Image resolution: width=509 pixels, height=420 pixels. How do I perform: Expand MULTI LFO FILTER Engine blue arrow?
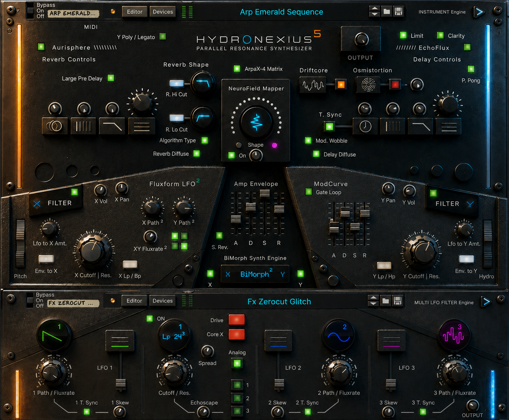click(487, 302)
